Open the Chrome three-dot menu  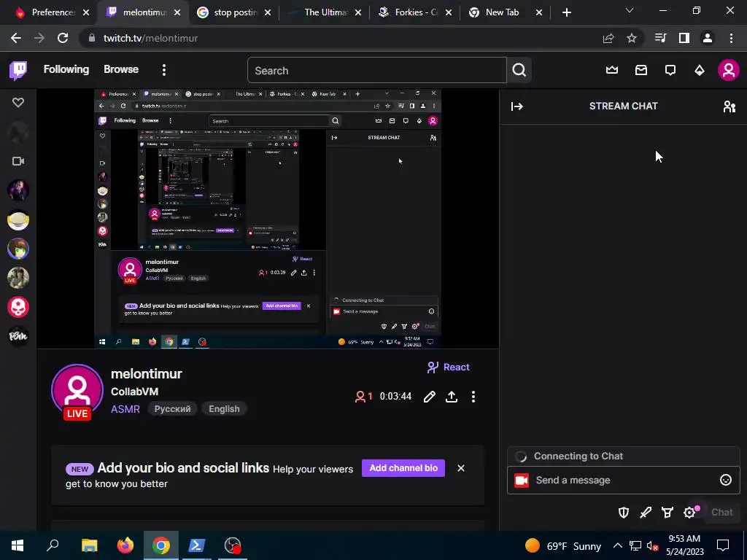coord(731,38)
